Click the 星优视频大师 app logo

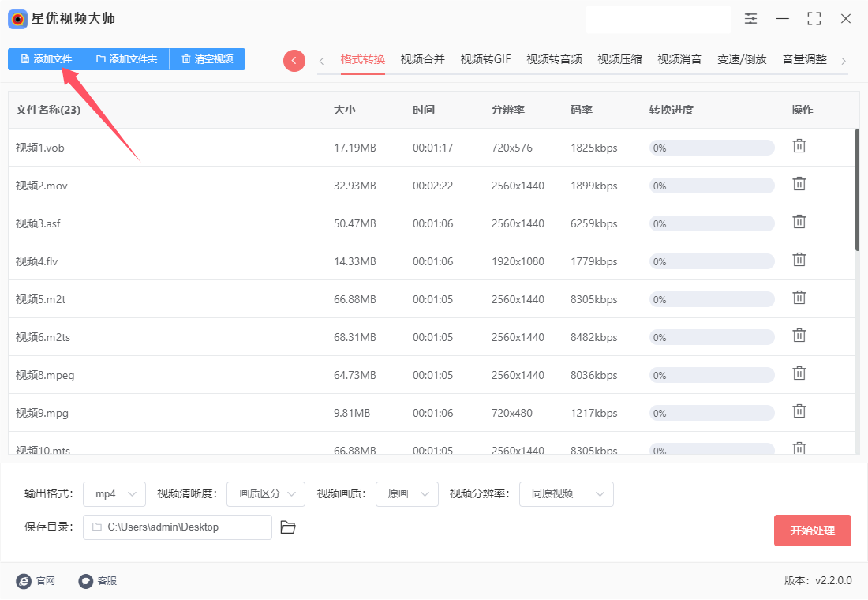[x=17, y=20]
